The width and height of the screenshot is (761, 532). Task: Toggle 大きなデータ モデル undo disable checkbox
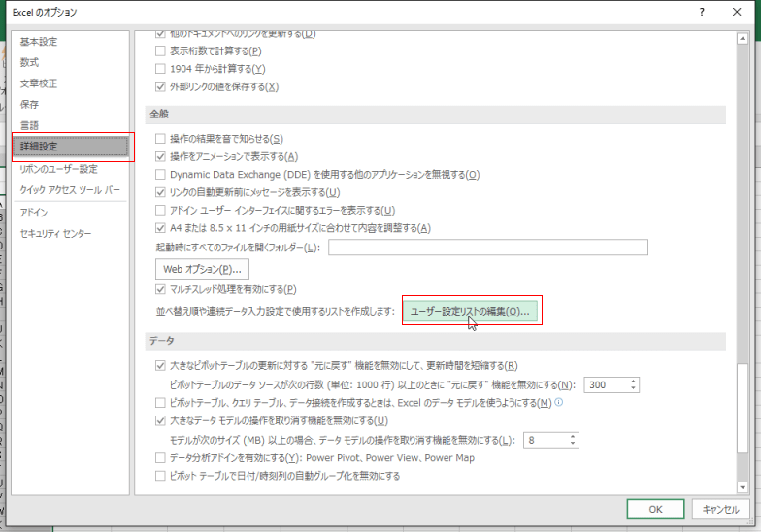point(160,420)
